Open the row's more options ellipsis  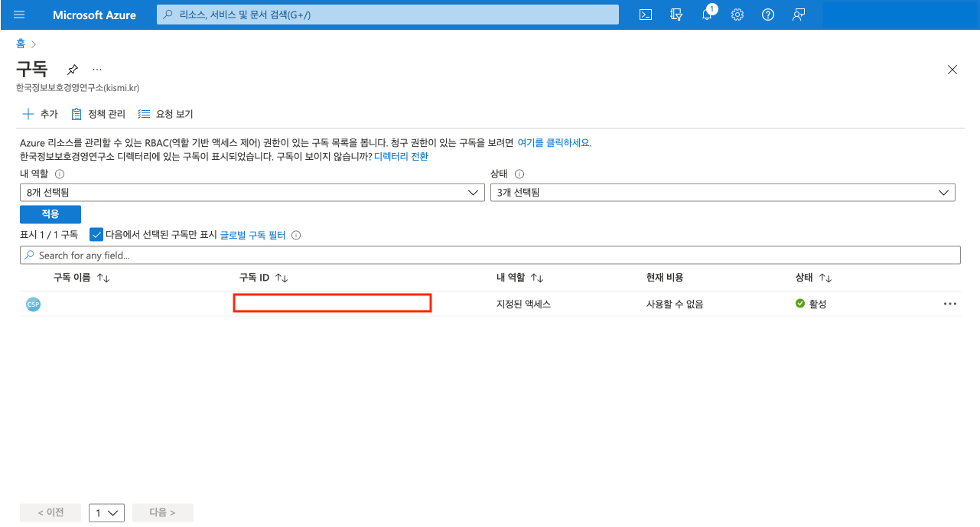pyautogui.click(x=950, y=304)
